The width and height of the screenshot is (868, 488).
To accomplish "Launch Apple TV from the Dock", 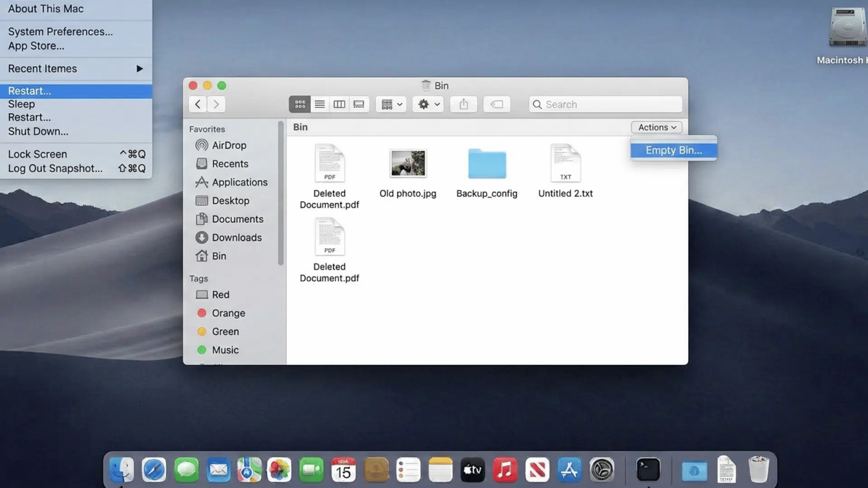I will (x=472, y=470).
